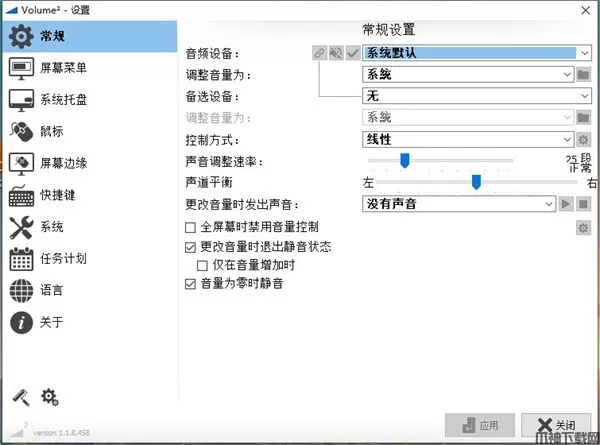This screenshot has height=445, width=600.
Task: Click the 声道平衡 slider handle
Action: (x=476, y=182)
